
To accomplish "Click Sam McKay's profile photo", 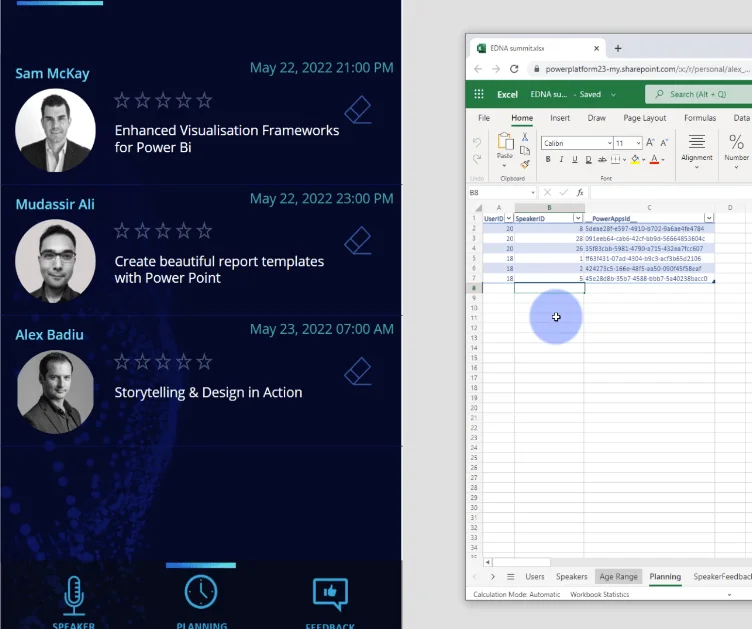I will coord(55,130).
